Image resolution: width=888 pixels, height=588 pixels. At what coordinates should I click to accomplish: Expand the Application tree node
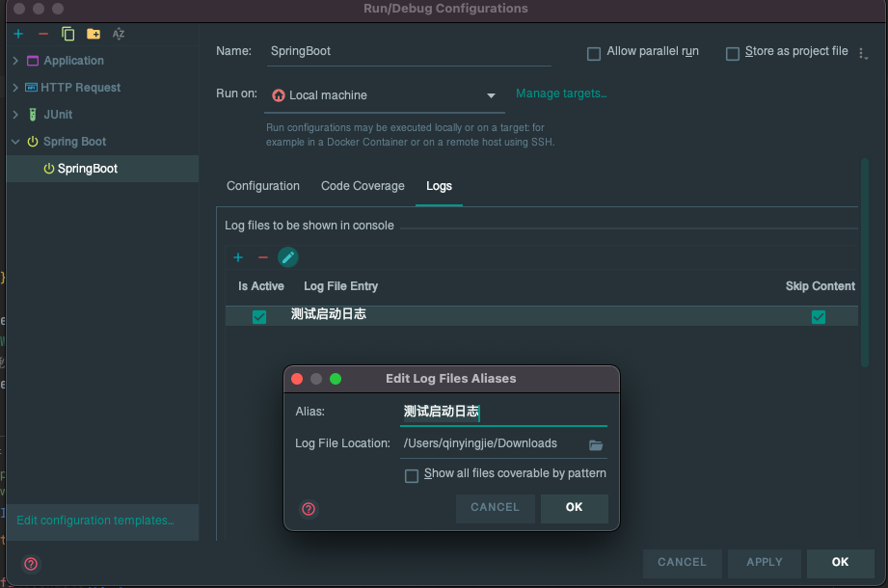click(x=15, y=61)
